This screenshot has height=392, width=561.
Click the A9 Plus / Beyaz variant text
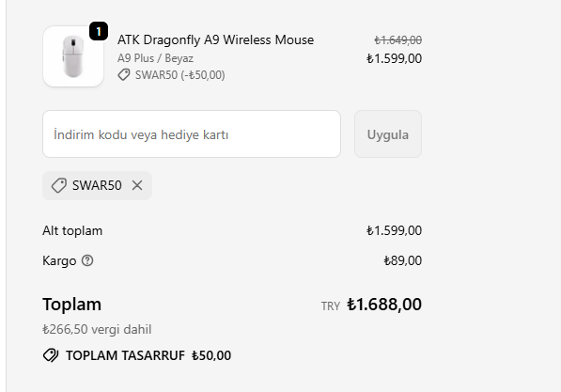click(x=155, y=58)
